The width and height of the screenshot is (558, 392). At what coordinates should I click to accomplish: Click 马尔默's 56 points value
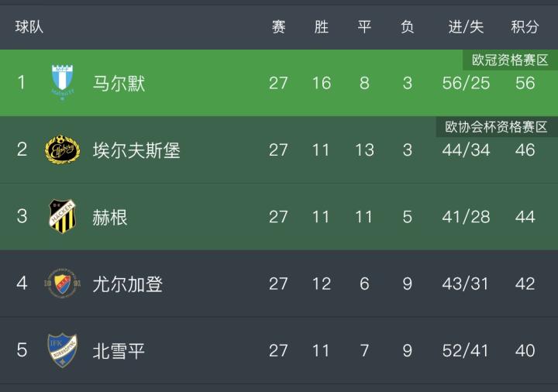(x=525, y=83)
